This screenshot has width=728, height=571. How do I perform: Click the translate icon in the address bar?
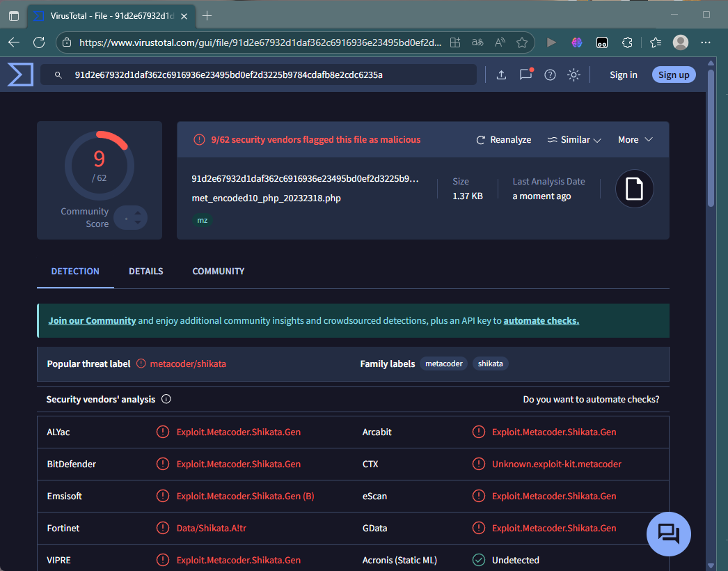tap(477, 42)
